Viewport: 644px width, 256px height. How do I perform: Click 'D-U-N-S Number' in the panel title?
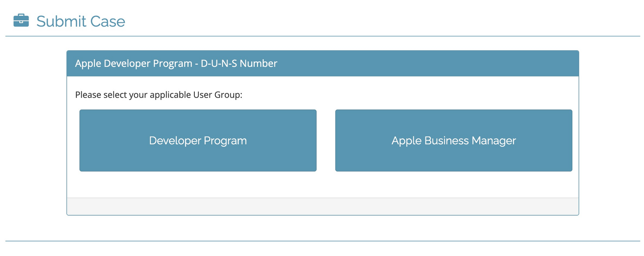tap(239, 64)
